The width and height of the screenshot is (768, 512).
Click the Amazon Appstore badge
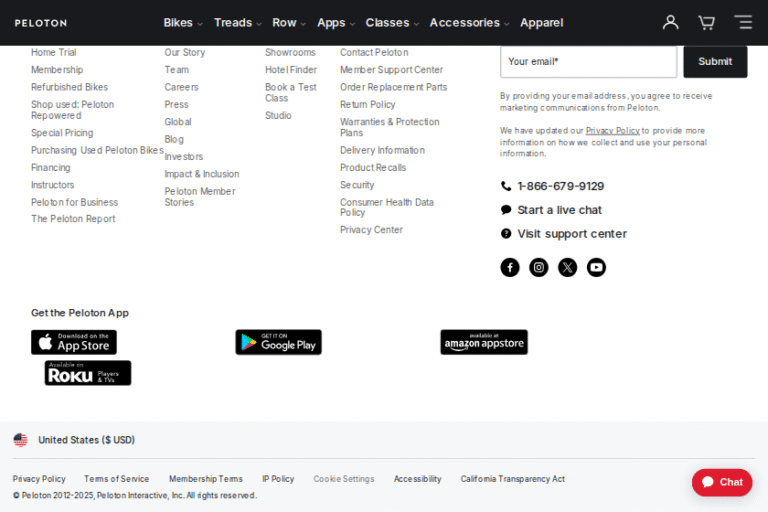[484, 342]
